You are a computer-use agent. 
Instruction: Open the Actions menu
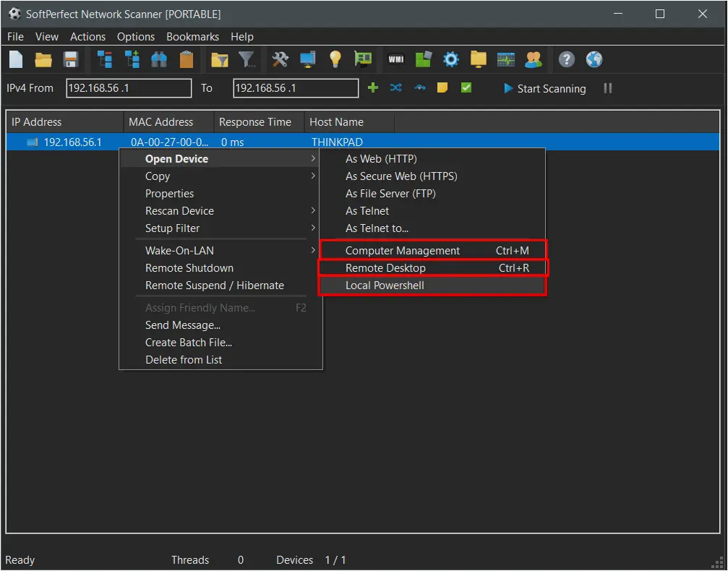[87, 37]
